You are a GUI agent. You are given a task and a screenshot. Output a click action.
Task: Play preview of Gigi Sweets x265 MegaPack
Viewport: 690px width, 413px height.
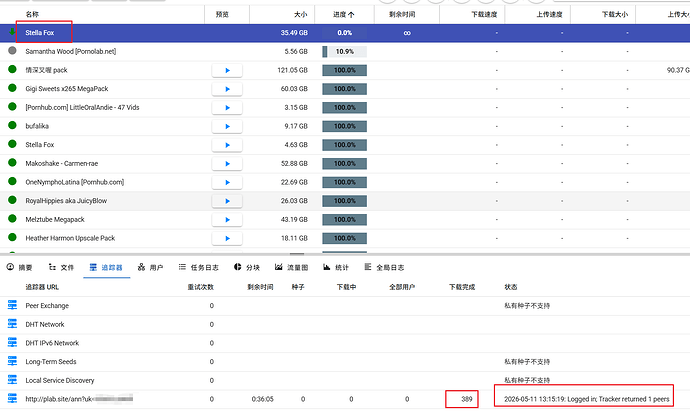(227, 89)
